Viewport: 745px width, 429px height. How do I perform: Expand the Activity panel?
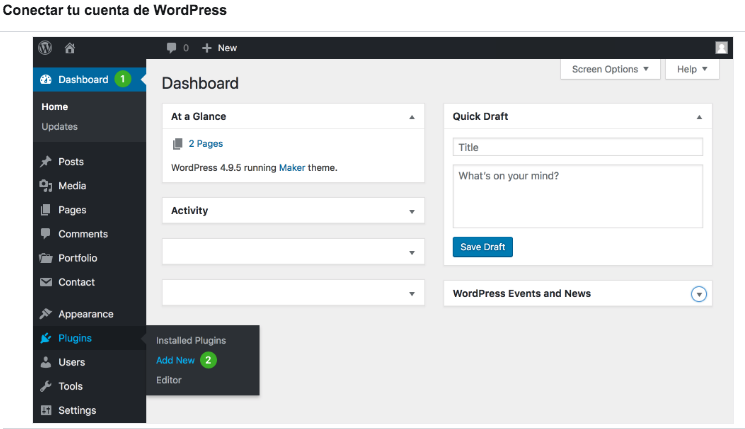[x=412, y=211]
